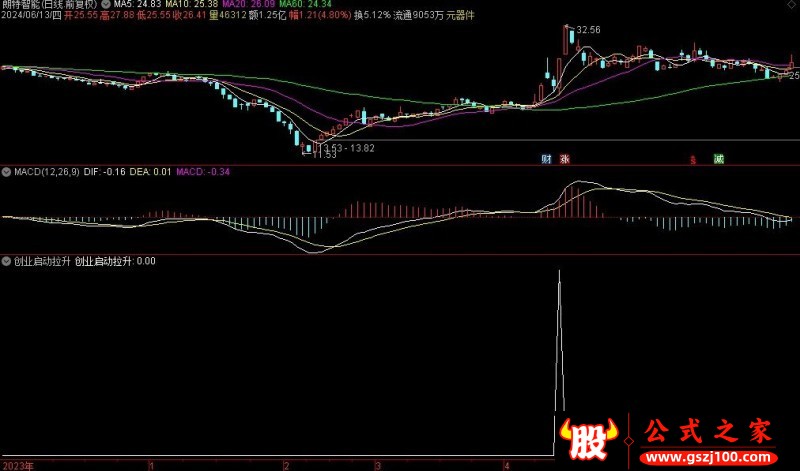Image resolution: width=800 pixels, height=471 pixels.
Task: Click the green 减 holdings-reduction marker
Action: 718,159
